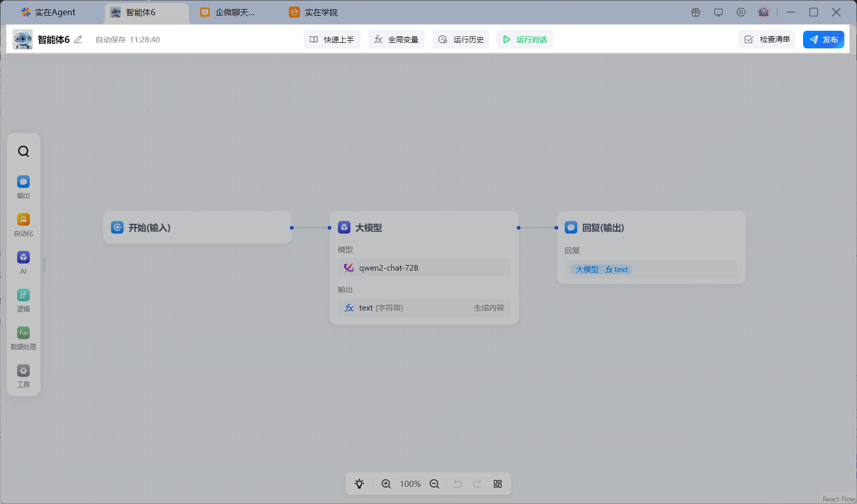Open the gift icon in title bar
857x504 pixels.
coord(696,12)
